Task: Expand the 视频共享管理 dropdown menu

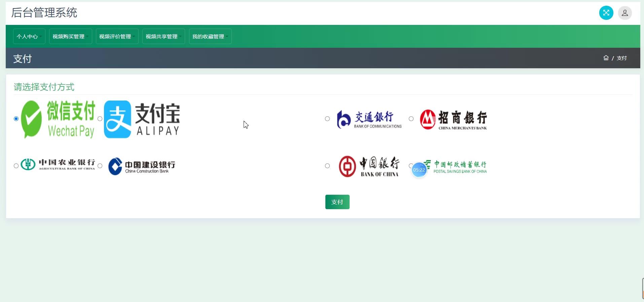Action: [x=164, y=36]
